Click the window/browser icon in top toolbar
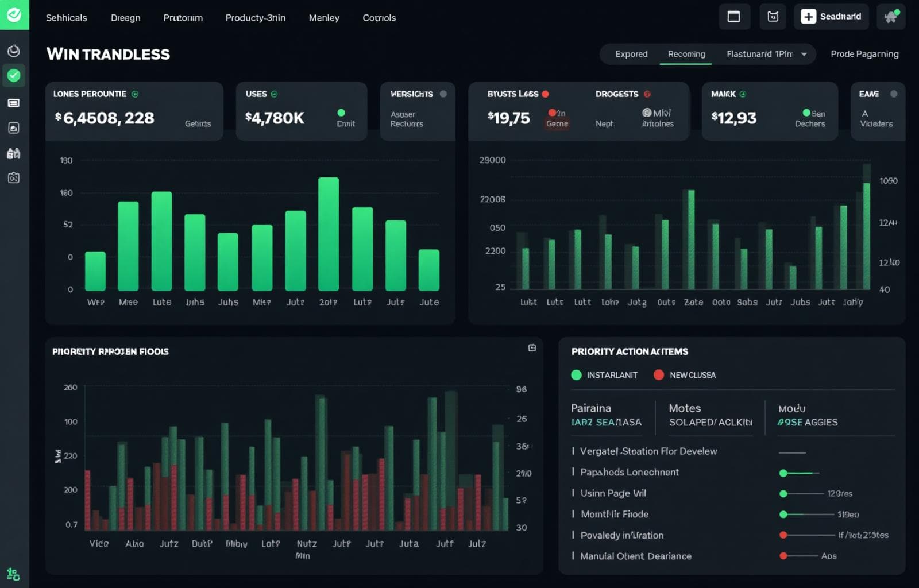 733,17
